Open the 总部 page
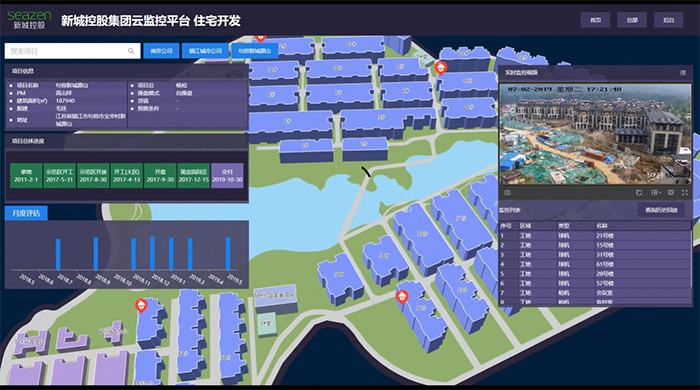The width and height of the screenshot is (700, 390). [632, 20]
